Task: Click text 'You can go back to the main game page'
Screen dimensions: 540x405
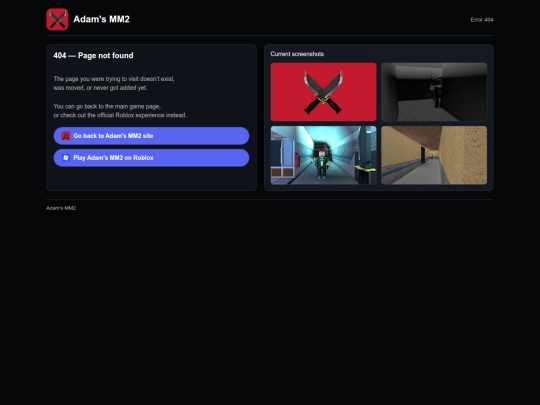Action: pyautogui.click(x=106, y=106)
